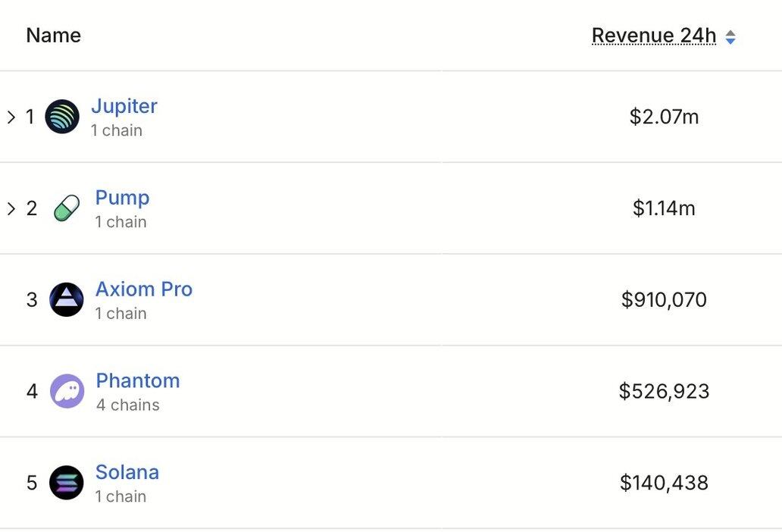Click the Name column header
This screenshot has width=782, height=532.
(53, 36)
